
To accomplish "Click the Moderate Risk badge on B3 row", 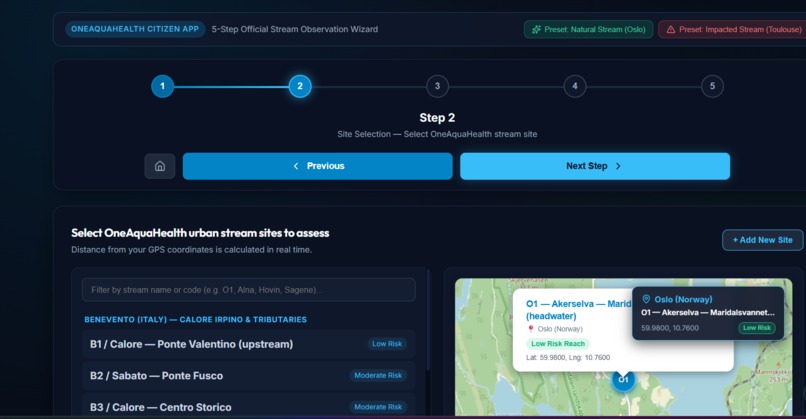I will coord(378,407).
